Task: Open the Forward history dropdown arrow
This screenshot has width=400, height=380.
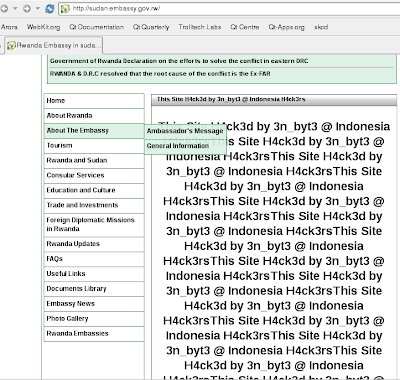Action: tap(38, 8)
